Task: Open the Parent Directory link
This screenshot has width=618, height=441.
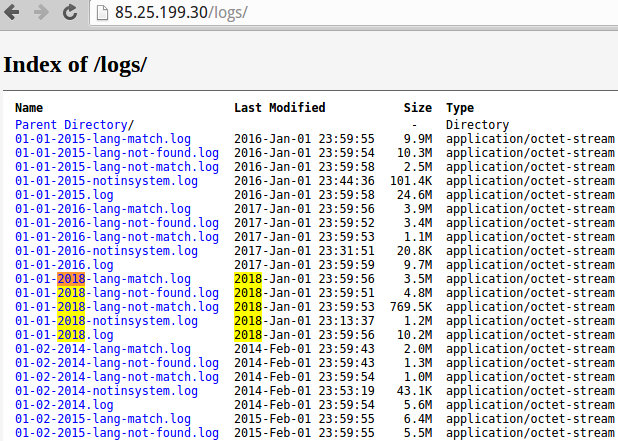Action: [71, 125]
